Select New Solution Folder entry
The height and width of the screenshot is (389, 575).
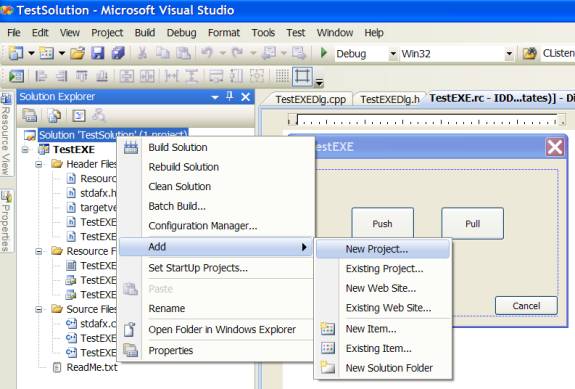(383, 368)
